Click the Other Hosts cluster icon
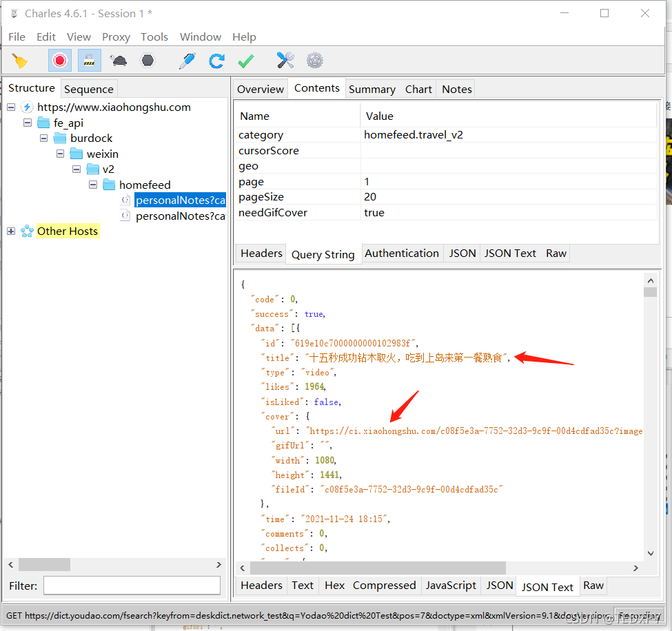The image size is (672, 631). [27, 231]
